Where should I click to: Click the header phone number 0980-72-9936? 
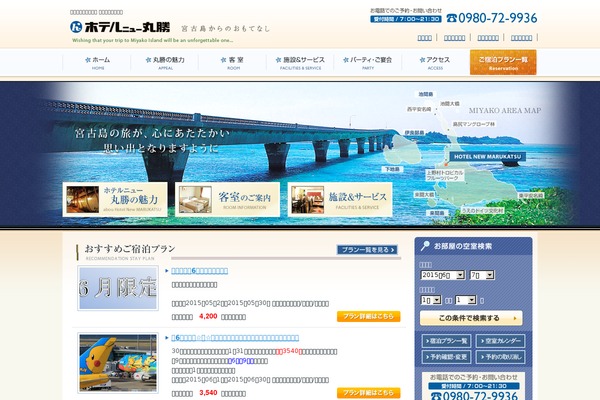coord(497,18)
